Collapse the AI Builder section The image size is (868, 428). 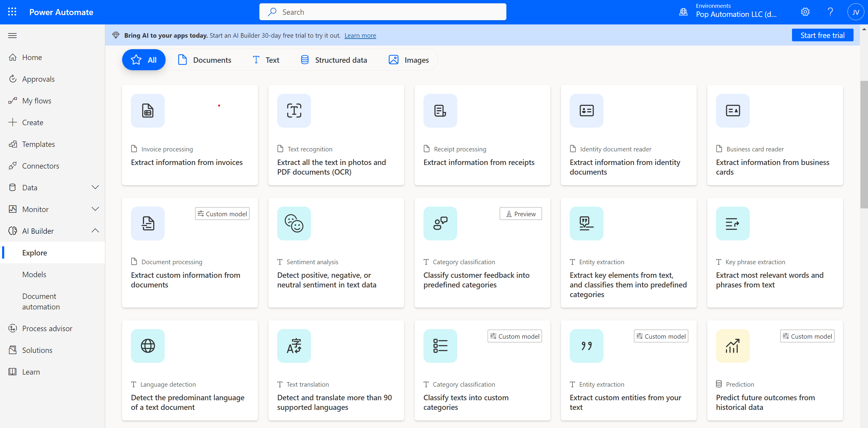coord(95,230)
